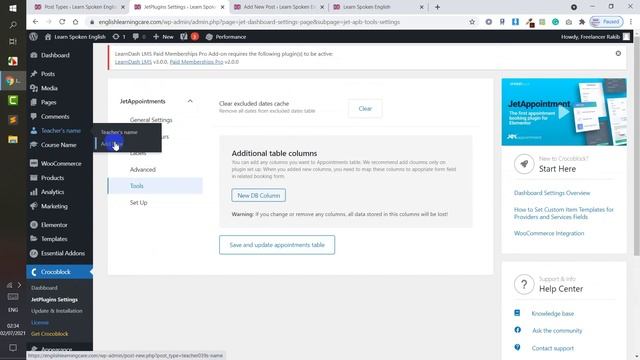Open WooCommerce menu in sidebar
This screenshot has height=360, width=640.
pyautogui.click(x=61, y=164)
